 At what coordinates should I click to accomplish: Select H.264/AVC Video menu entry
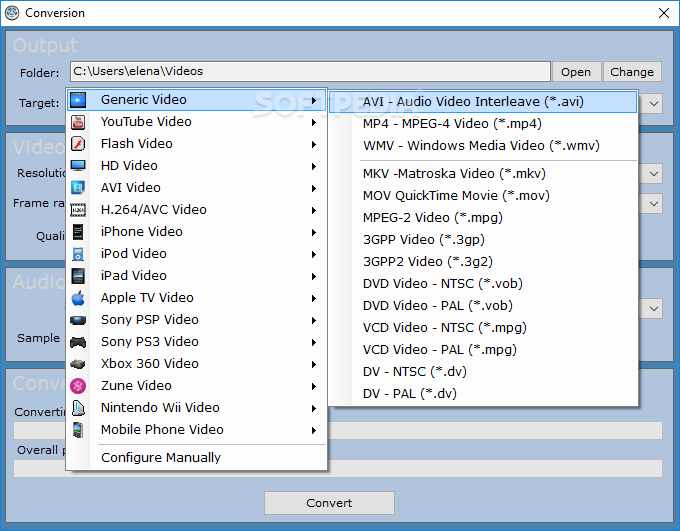tap(196, 210)
